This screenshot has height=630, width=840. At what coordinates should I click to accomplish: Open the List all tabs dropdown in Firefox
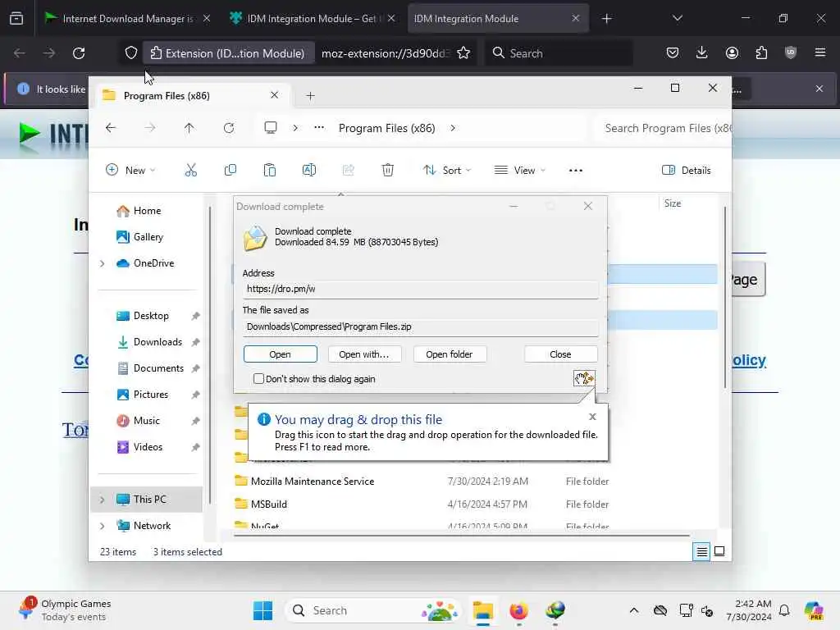[x=677, y=18]
